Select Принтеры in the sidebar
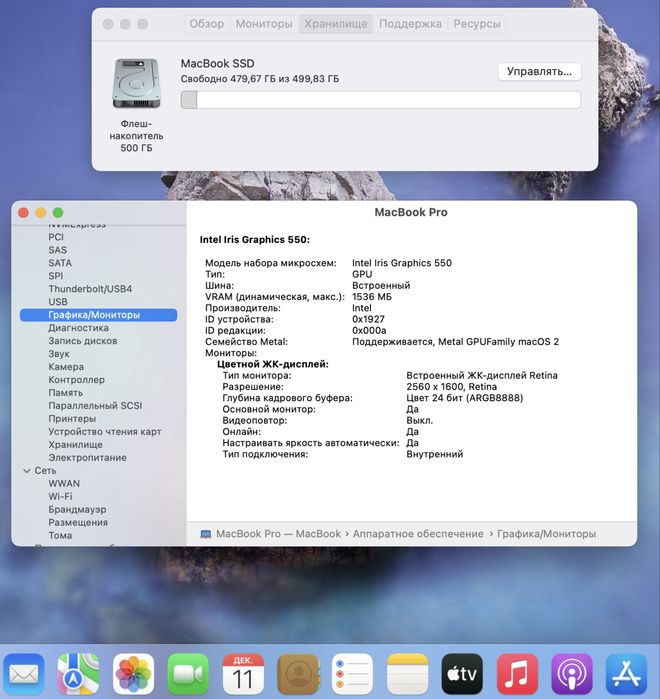 pos(72,419)
